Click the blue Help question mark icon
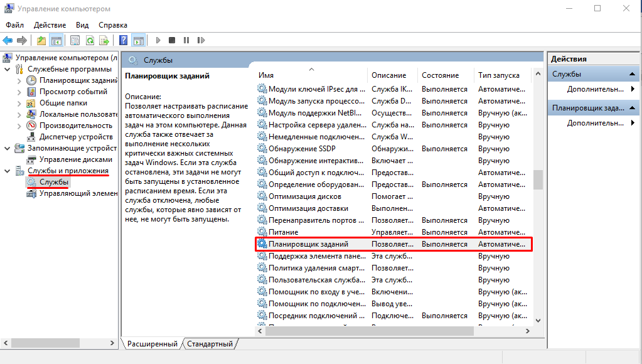This screenshot has height=364, width=642. 123,40
